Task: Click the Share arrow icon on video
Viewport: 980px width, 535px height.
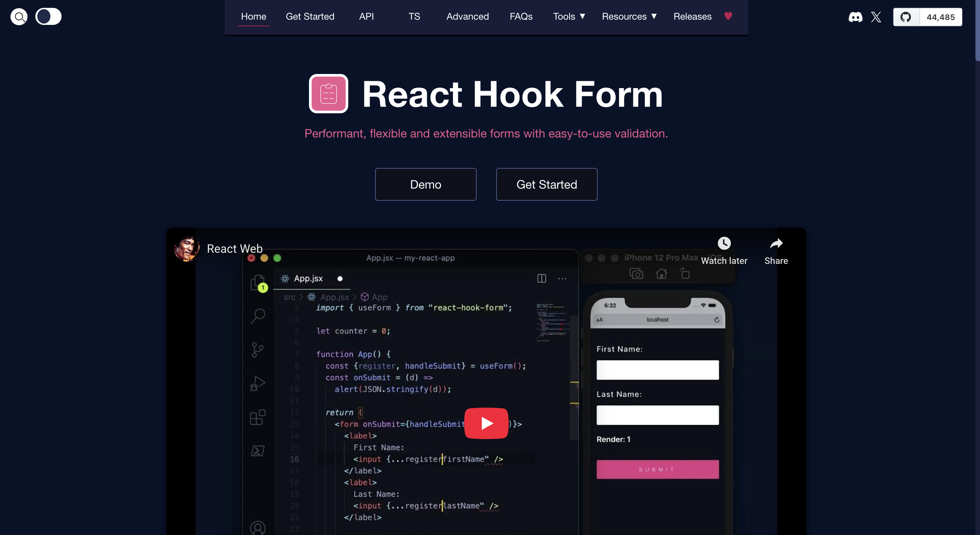Action: pyautogui.click(x=776, y=244)
